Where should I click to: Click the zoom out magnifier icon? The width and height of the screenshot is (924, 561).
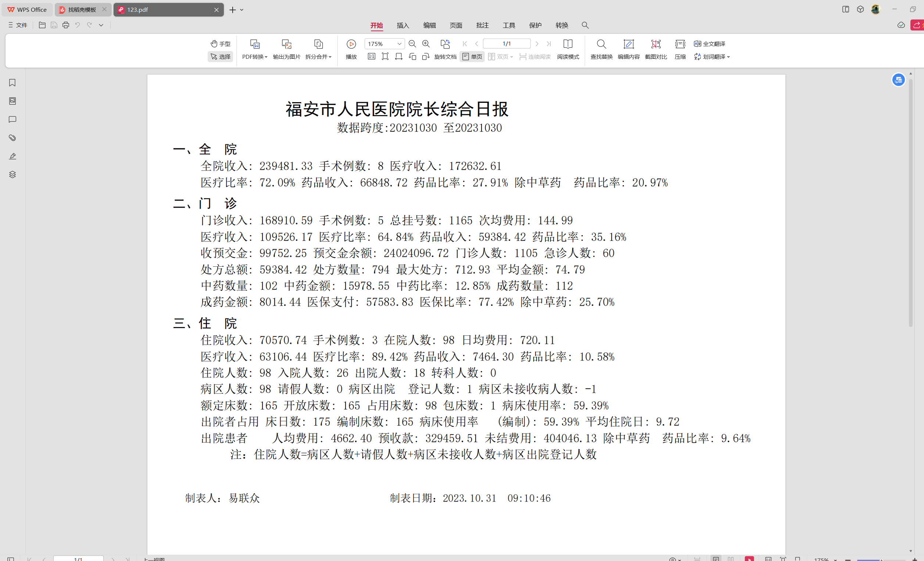412,44
